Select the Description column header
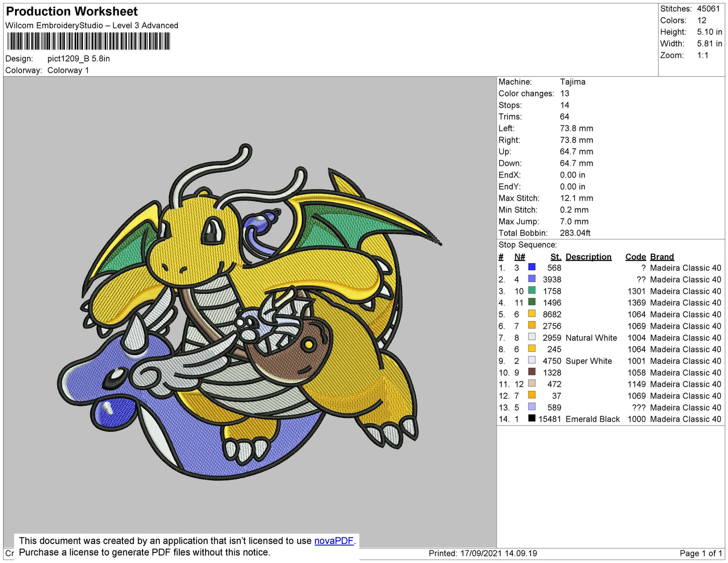The image size is (728, 563). point(588,257)
